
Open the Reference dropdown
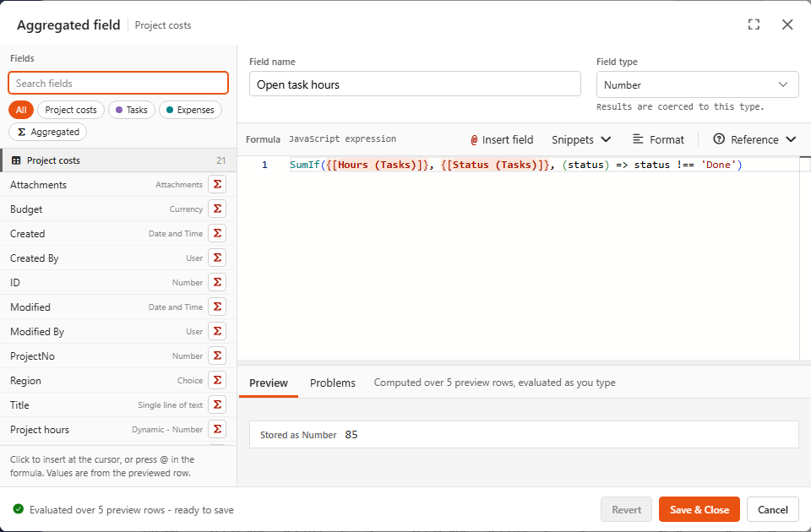coord(754,139)
